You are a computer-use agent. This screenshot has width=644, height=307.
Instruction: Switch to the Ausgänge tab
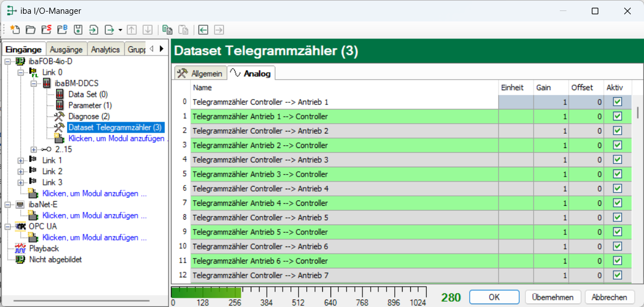67,50
